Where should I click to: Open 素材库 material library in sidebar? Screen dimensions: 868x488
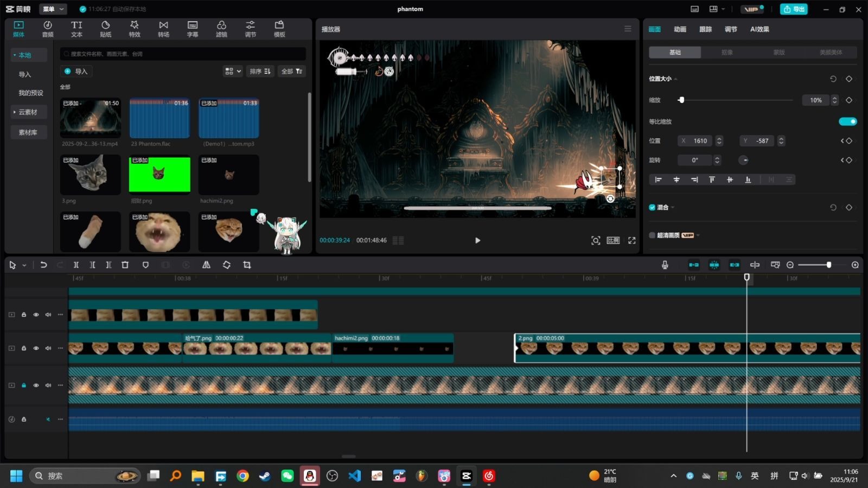click(28, 132)
